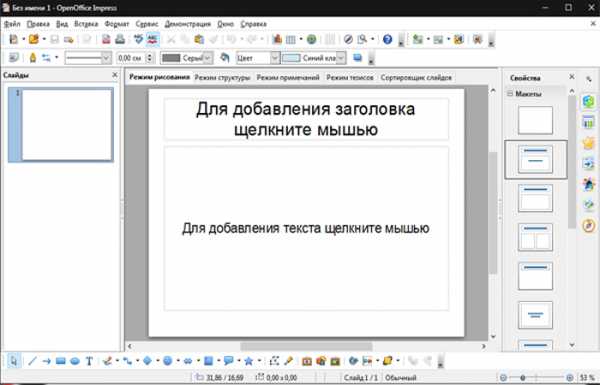This screenshot has height=385, width=600.
Task: Select slide 1 thumbnail in Слайды panel
Action: point(61,125)
